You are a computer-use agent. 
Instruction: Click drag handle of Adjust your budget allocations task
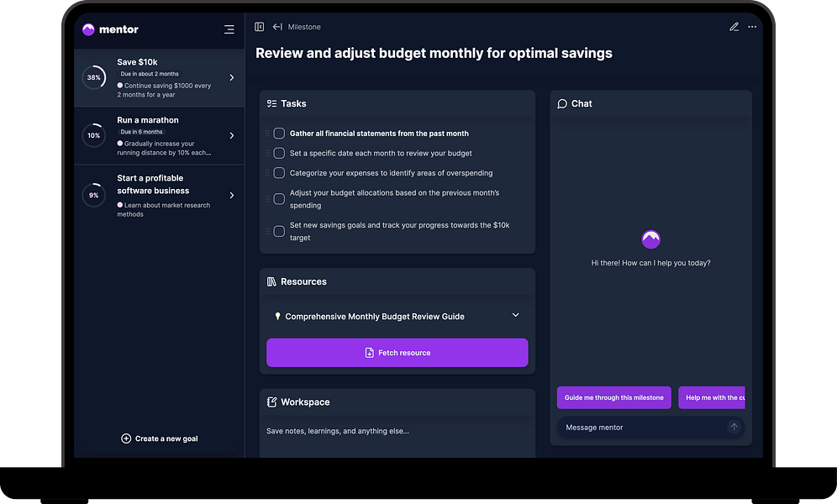pyautogui.click(x=267, y=199)
